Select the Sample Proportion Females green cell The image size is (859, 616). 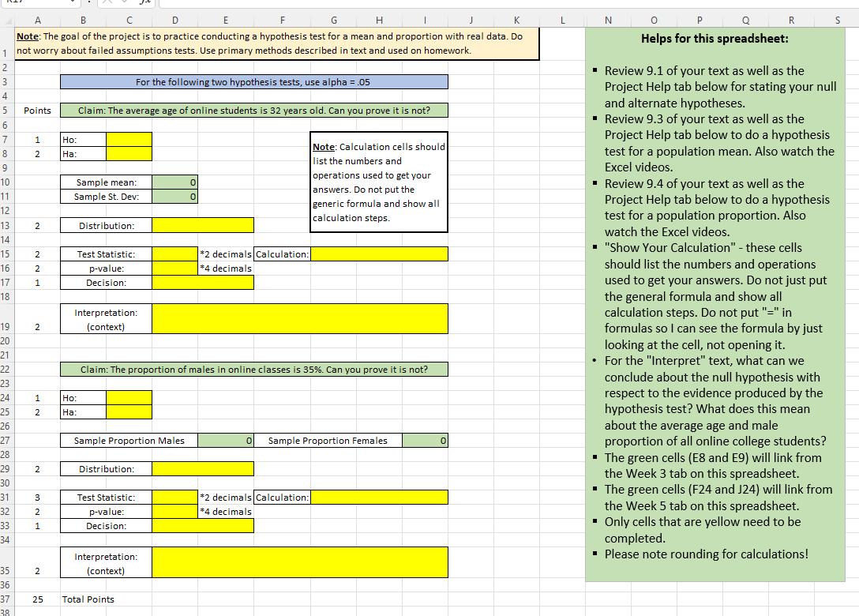pyautogui.click(x=425, y=440)
